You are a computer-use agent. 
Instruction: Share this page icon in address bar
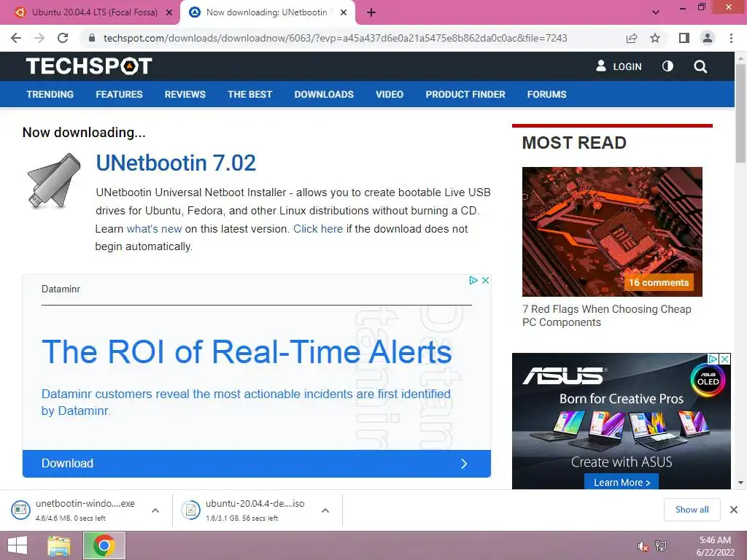pyautogui.click(x=632, y=38)
